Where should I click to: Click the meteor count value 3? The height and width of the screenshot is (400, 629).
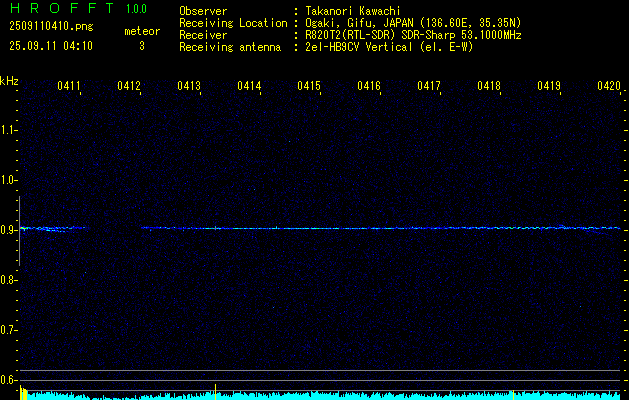[x=142, y=46]
